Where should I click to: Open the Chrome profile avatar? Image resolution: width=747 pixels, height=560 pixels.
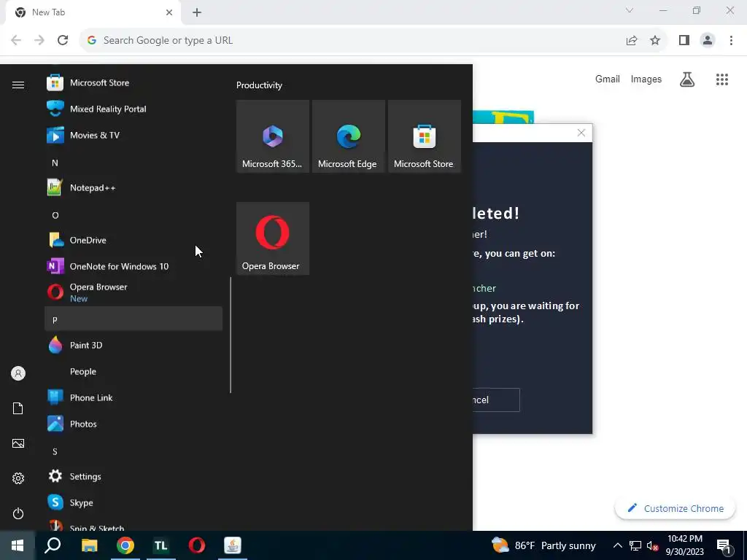(x=708, y=41)
